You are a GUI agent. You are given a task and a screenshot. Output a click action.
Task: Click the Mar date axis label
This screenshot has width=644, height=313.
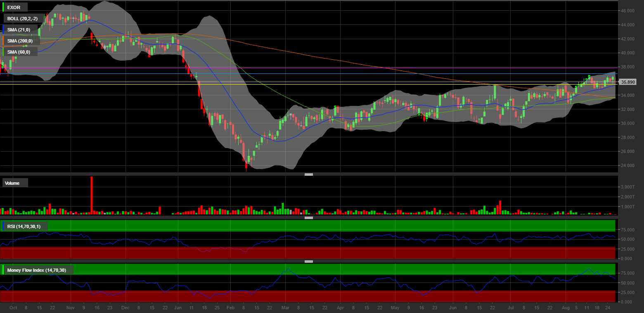(285, 308)
